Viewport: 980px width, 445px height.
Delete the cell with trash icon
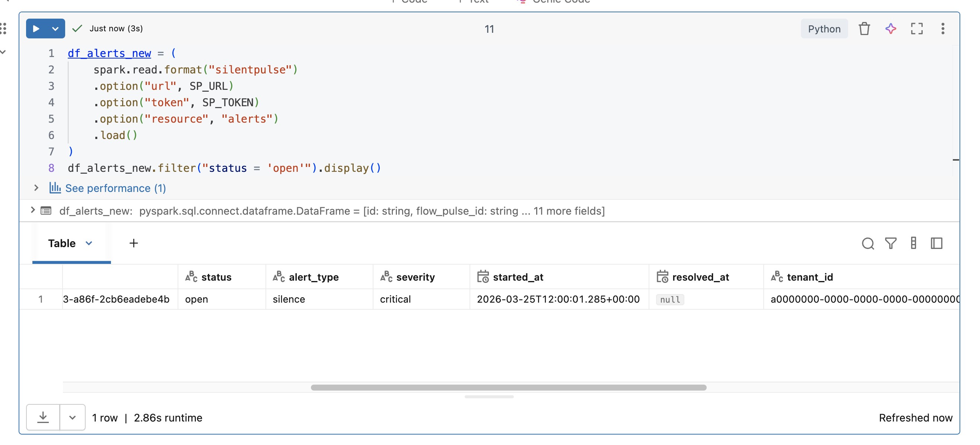[864, 29]
